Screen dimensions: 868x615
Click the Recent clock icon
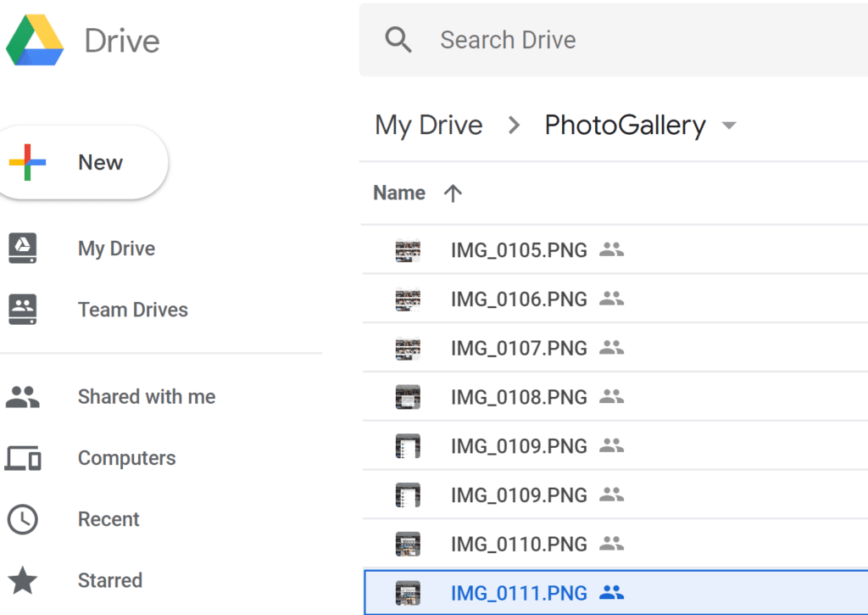click(23, 519)
